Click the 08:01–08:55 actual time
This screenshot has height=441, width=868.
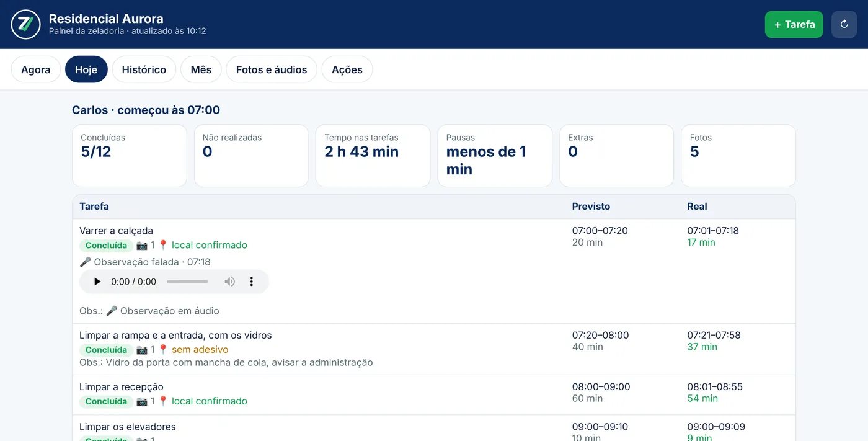tap(714, 387)
